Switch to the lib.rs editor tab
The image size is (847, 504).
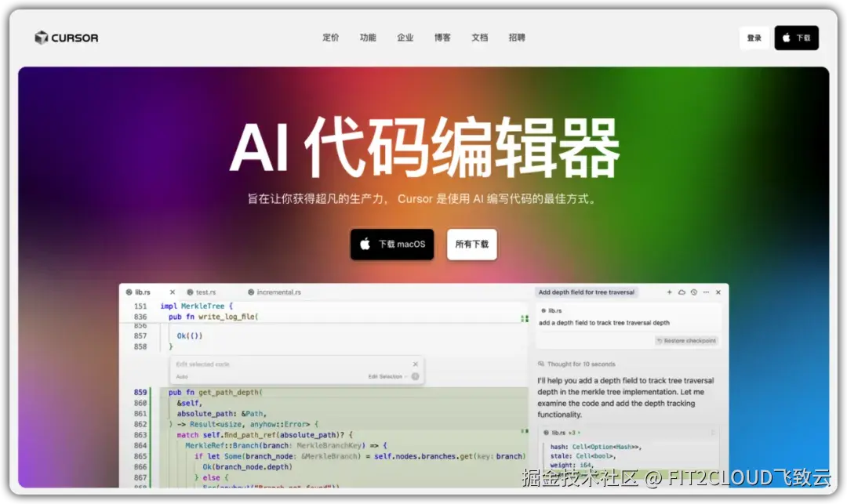tap(143, 292)
